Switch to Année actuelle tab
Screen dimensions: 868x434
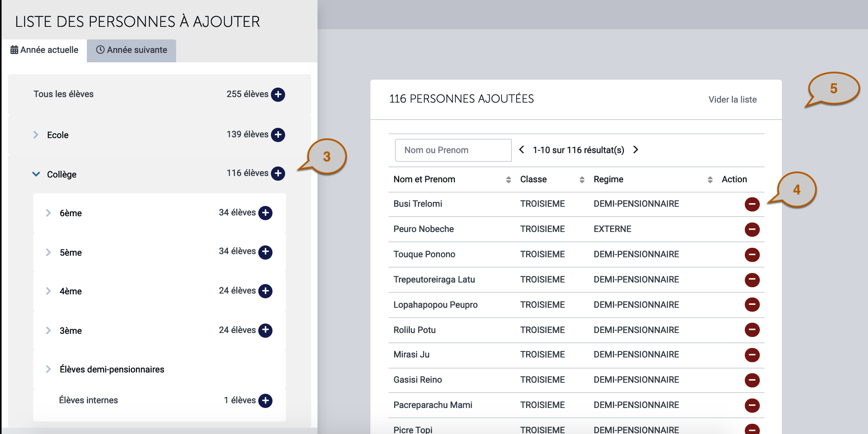click(x=44, y=50)
